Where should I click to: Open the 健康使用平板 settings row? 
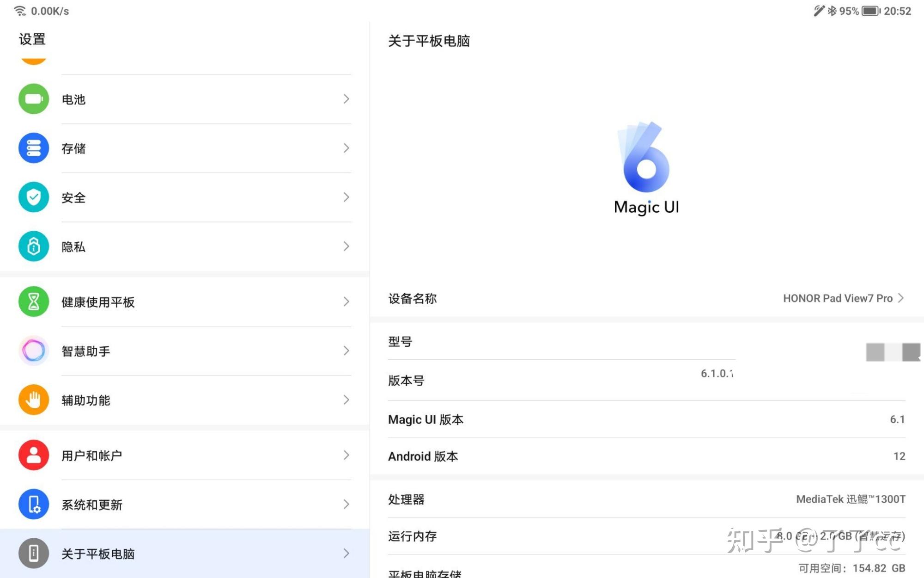(x=185, y=302)
